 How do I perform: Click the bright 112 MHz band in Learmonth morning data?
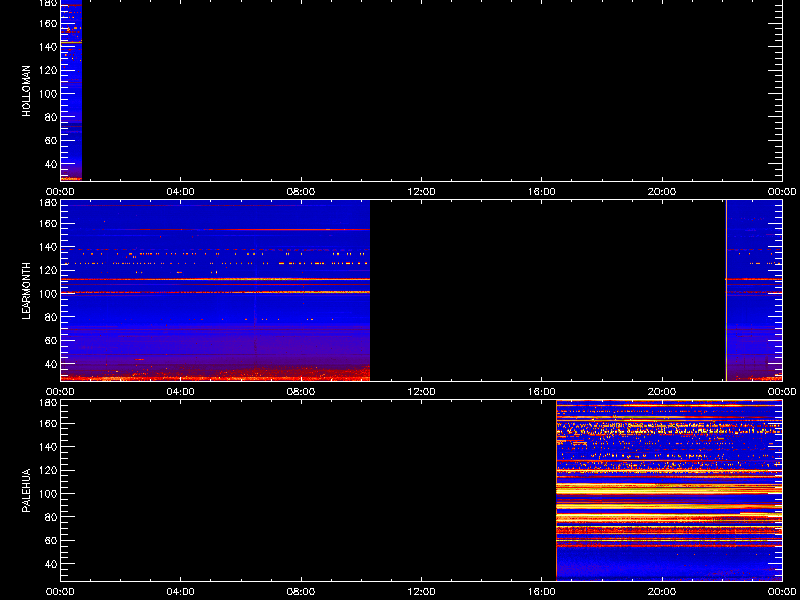(x=215, y=279)
